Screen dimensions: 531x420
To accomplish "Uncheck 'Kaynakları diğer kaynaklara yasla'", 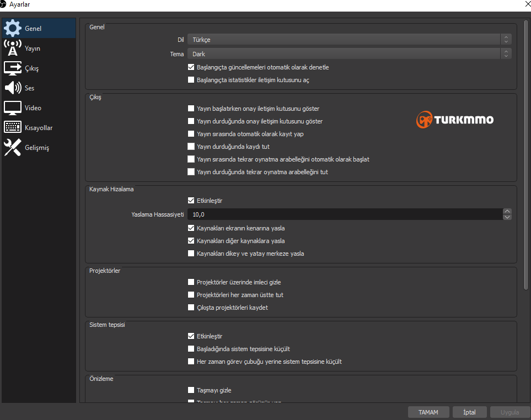I will click(x=191, y=241).
